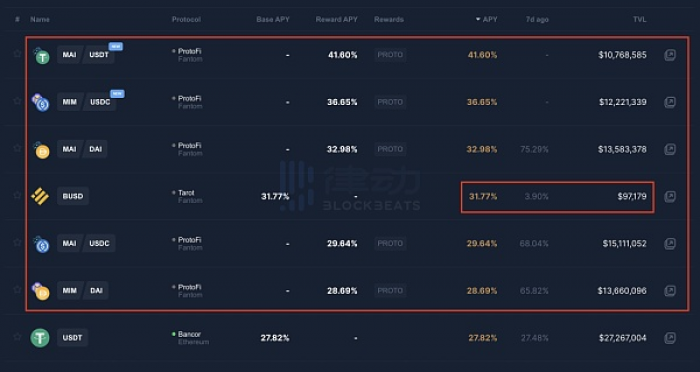
Task: Open the Bancor protocol link
Action: pos(189,334)
